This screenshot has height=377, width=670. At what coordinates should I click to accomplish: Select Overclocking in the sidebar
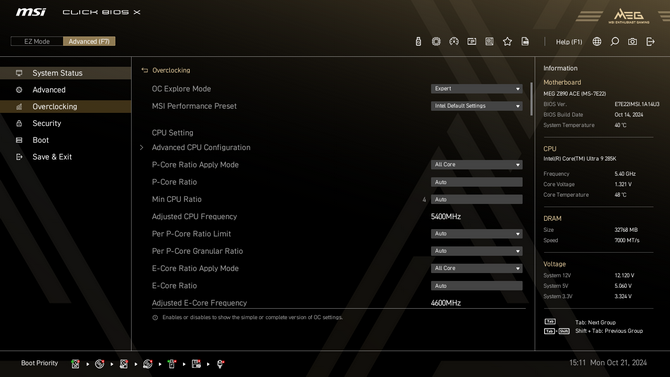pos(65,106)
